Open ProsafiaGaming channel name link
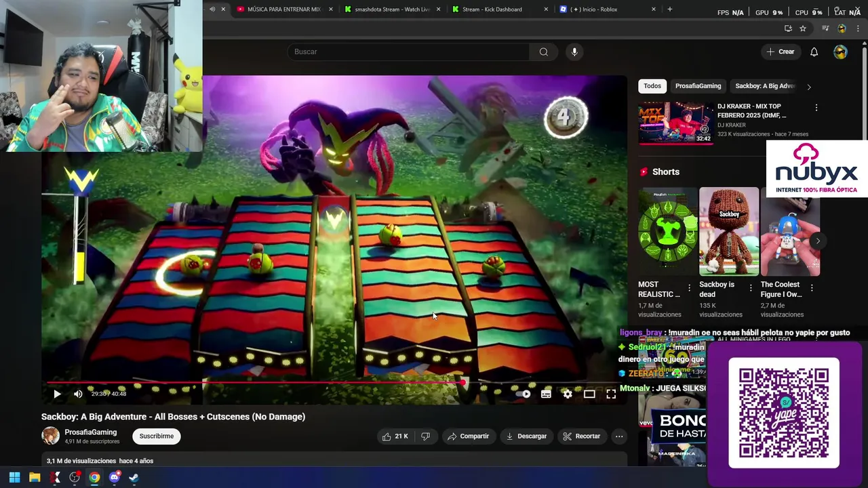Viewport: 868px width, 488px height. pos(91,432)
